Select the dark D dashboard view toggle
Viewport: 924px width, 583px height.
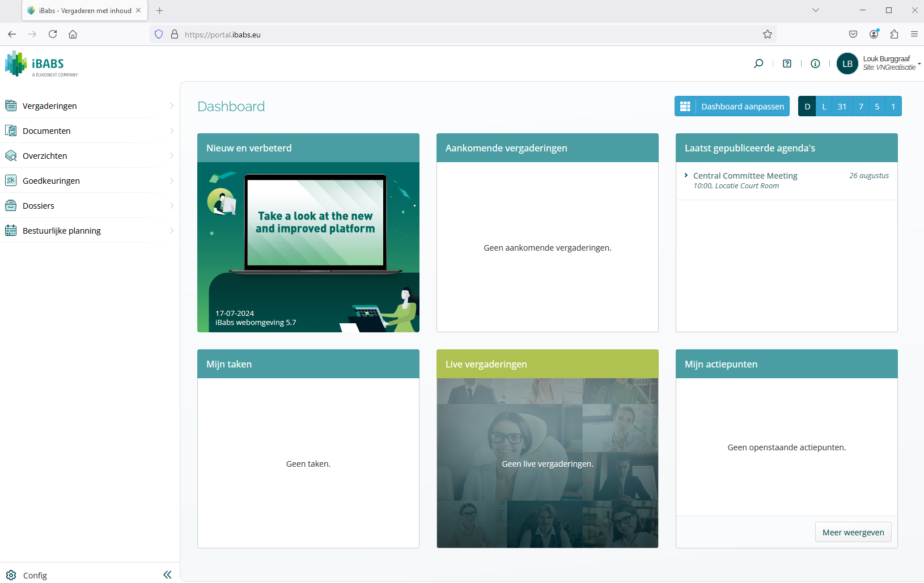click(x=807, y=106)
